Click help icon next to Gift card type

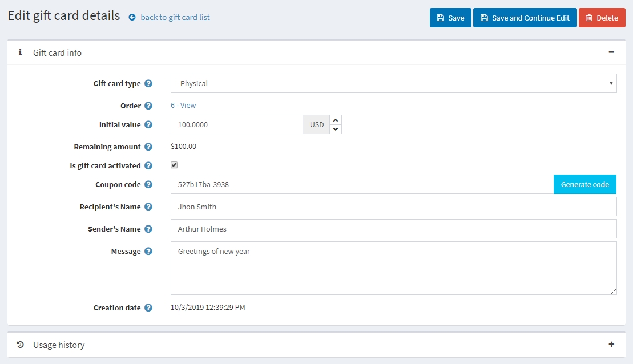(148, 84)
